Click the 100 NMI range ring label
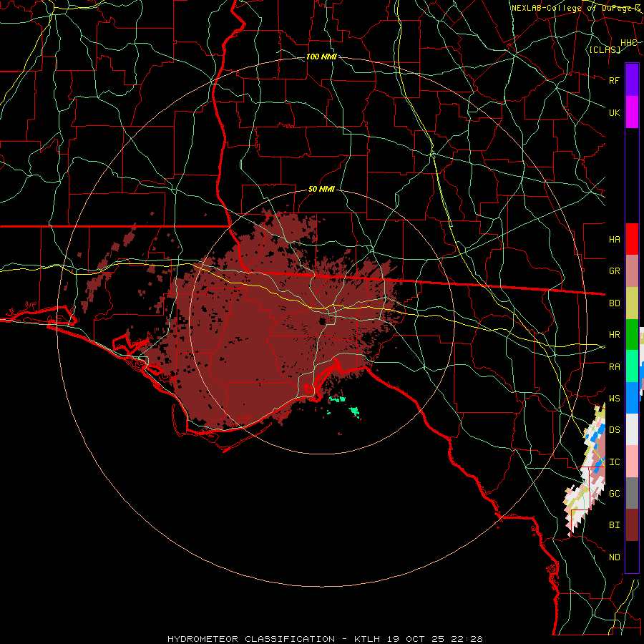Image resolution: width=644 pixels, height=644 pixels. (x=321, y=57)
